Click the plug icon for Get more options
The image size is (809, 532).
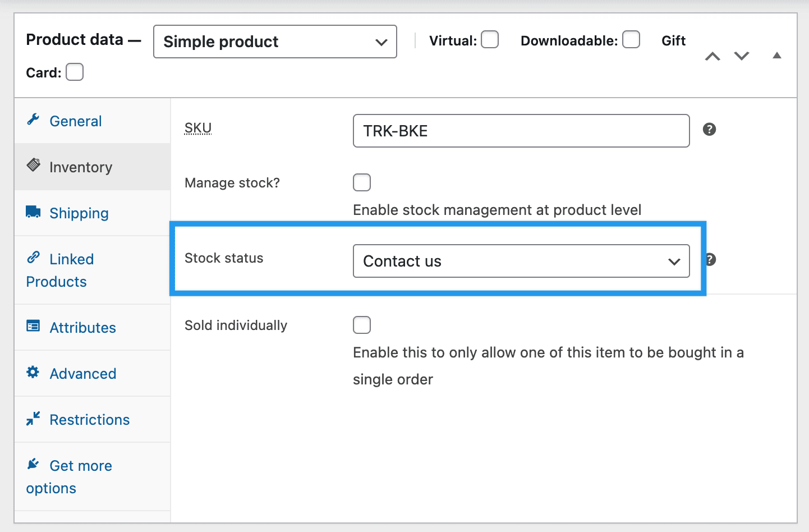(x=33, y=464)
